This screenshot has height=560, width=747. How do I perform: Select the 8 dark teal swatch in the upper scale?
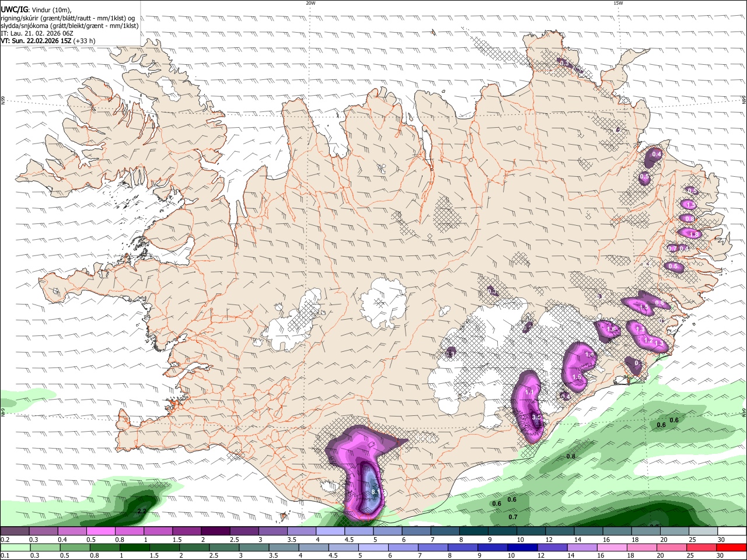(x=474, y=531)
